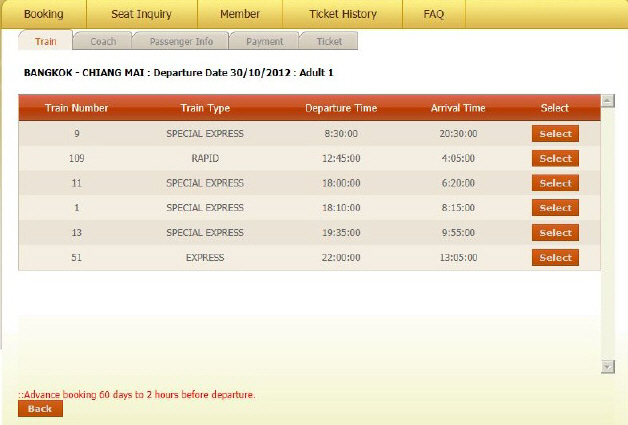Click arrival time 4:05:00
Image resolution: width=628 pixels, height=425 pixels.
458,158
